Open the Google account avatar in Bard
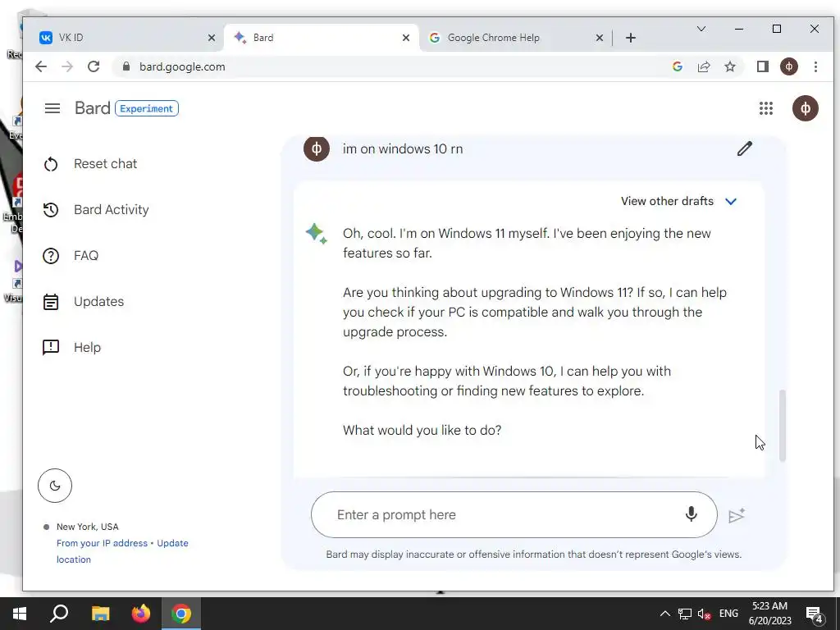The height and width of the screenshot is (630, 840). [806, 108]
